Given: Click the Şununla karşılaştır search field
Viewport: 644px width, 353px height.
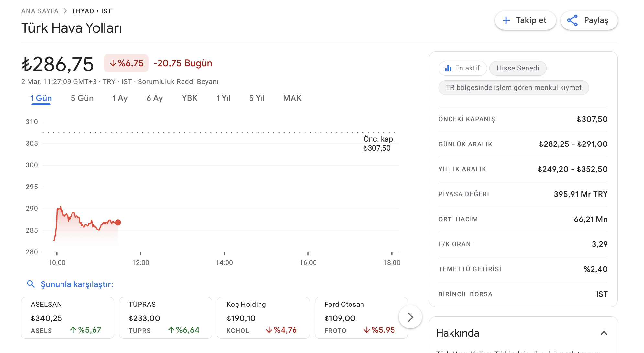Looking at the screenshot, I should pyautogui.click(x=77, y=284).
